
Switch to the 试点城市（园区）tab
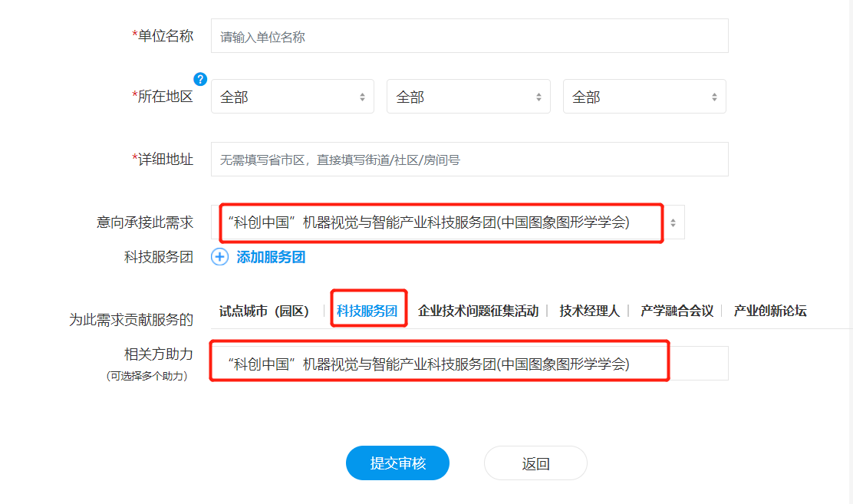(264, 311)
